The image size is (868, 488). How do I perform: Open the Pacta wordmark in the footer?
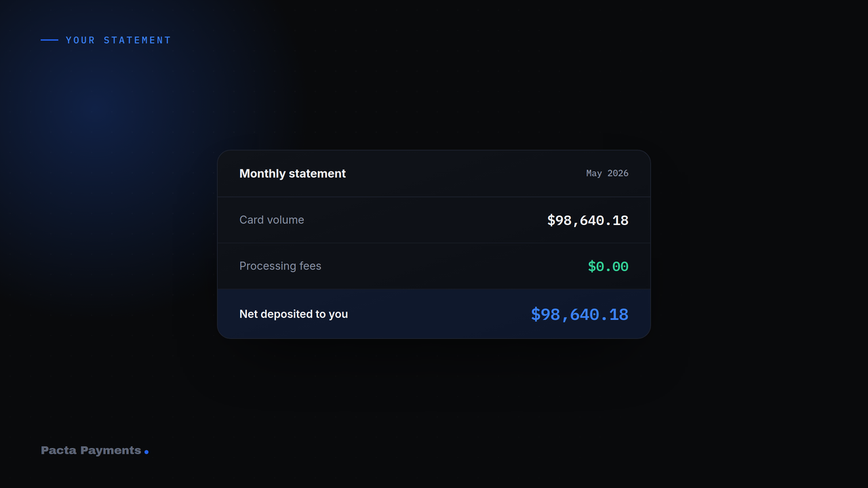[x=59, y=450]
